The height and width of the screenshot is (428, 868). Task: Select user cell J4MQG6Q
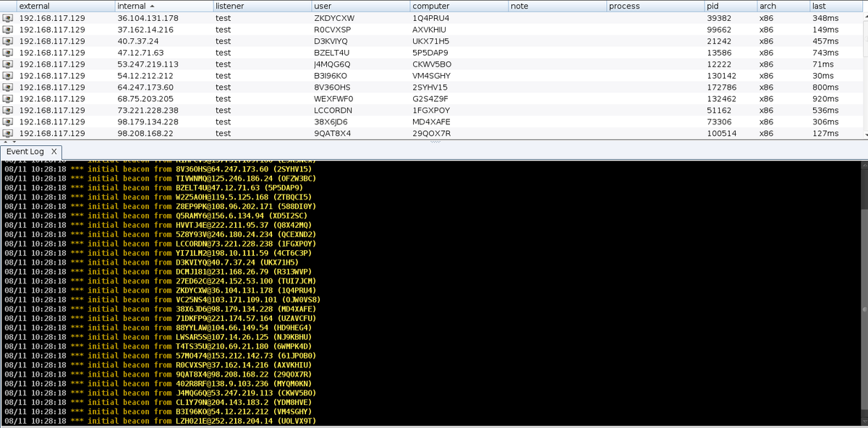(332, 64)
